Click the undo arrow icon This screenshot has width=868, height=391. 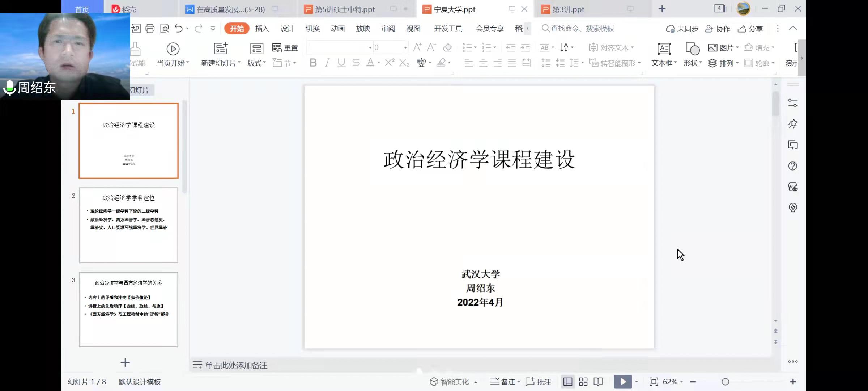pyautogui.click(x=179, y=29)
